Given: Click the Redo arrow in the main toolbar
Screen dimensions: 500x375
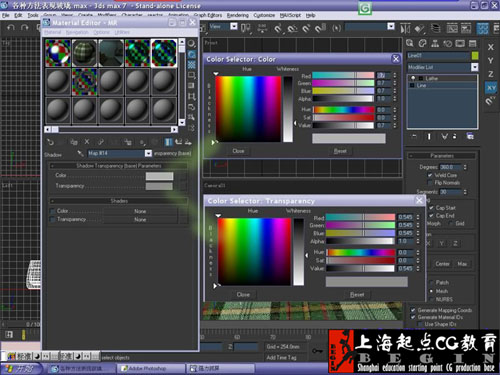Looking at the screenshot, I should point(25,27).
